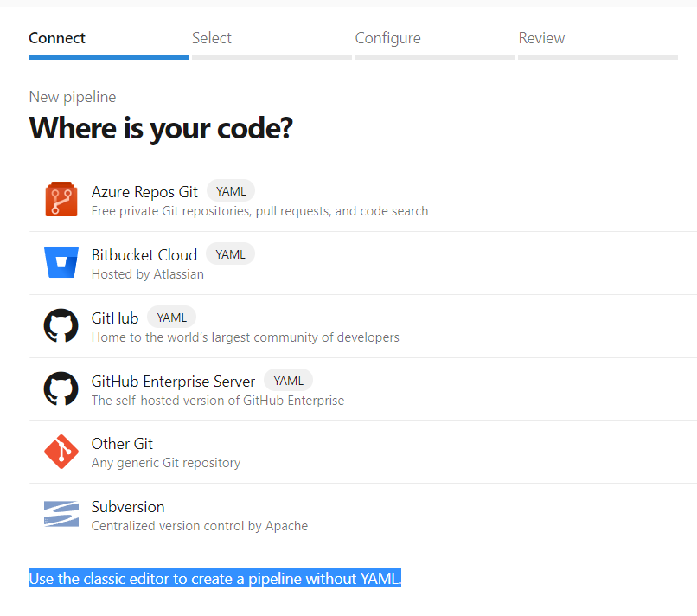Choose Azure Repos Git as source

[x=362, y=200]
